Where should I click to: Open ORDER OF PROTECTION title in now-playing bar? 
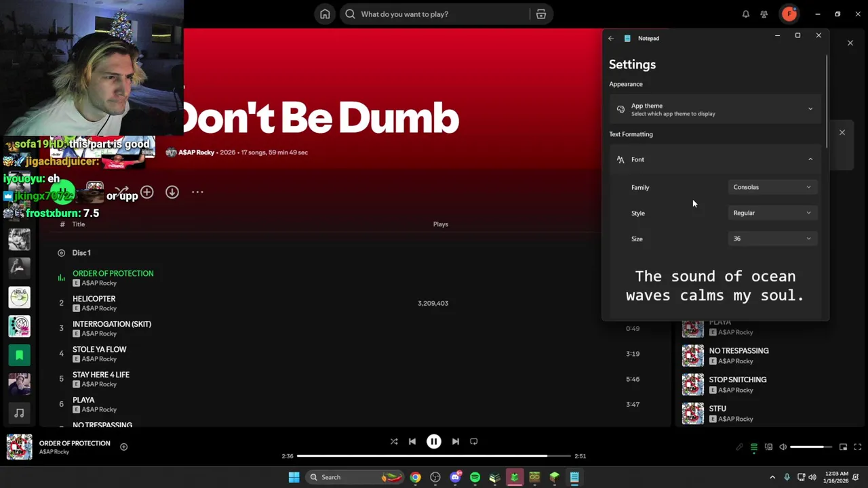tap(75, 443)
